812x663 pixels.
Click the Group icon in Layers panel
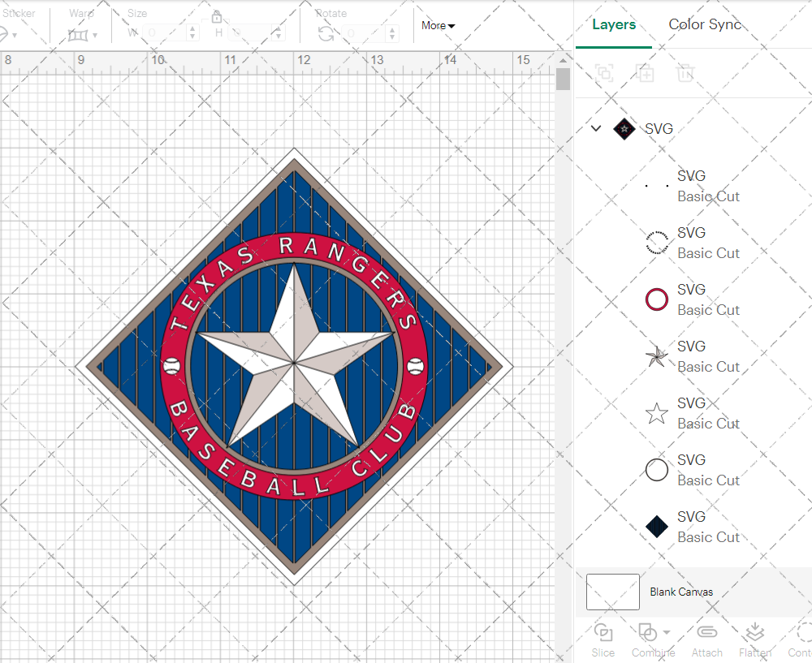point(603,73)
